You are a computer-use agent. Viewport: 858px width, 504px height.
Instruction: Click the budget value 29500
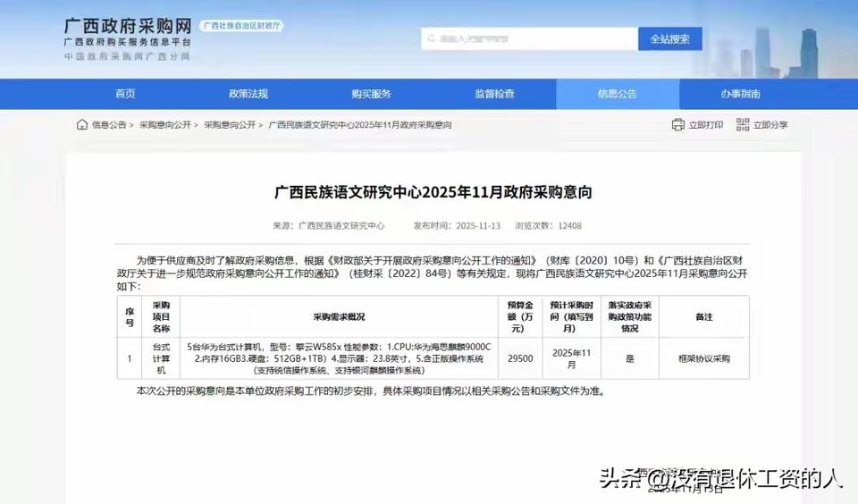coord(520,358)
